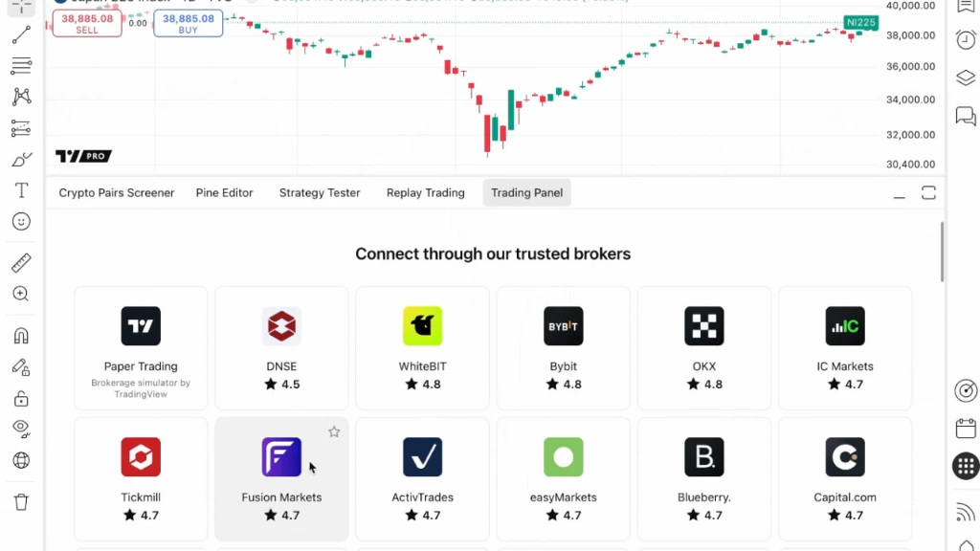Toggle hide all drawings eye icon
The image size is (980, 551).
21,429
